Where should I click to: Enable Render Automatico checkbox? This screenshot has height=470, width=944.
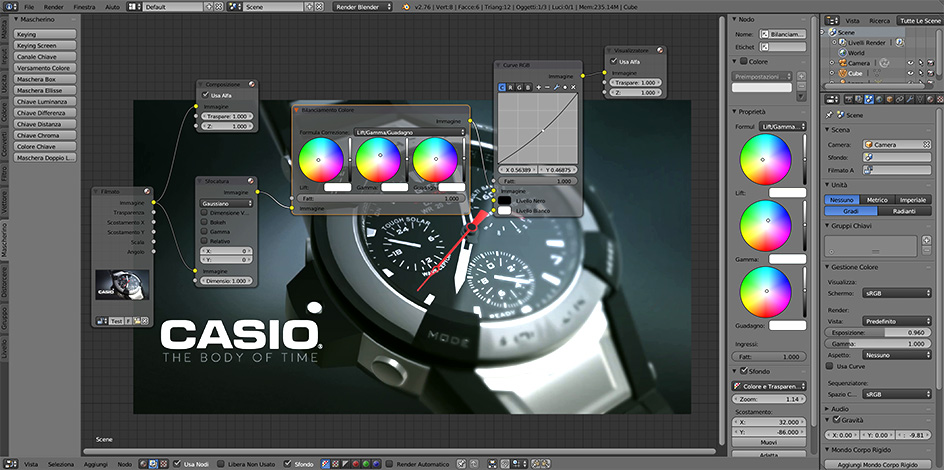(x=390, y=464)
